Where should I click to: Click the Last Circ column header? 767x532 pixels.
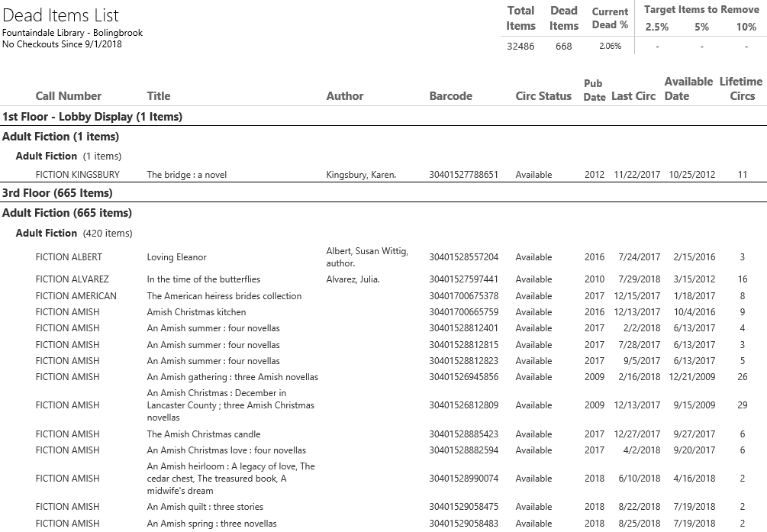(x=633, y=96)
